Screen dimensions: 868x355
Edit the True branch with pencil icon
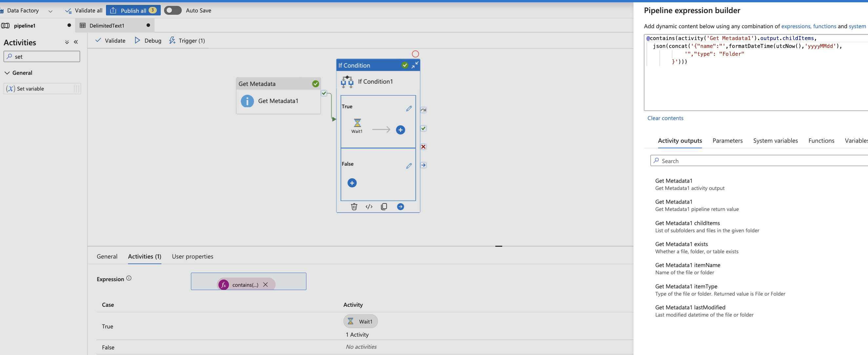(409, 109)
